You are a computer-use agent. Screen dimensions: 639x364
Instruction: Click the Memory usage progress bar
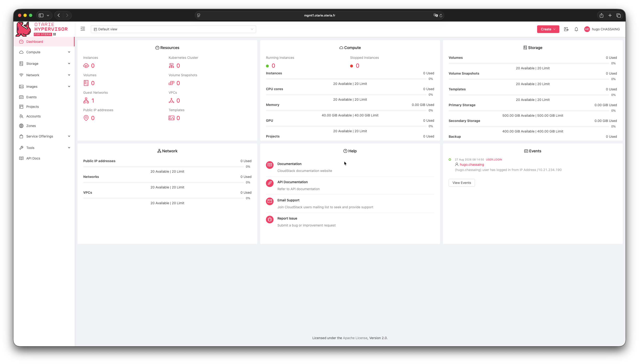click(x=346, y=110)
